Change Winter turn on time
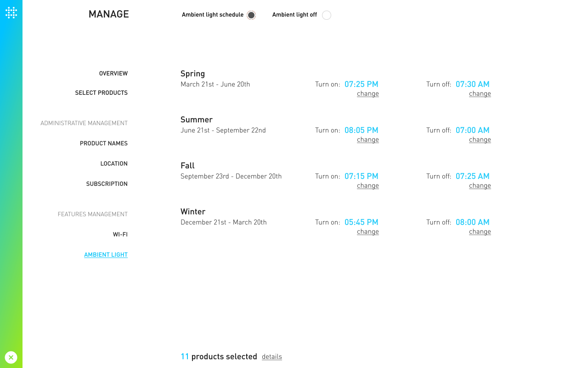 368,232
